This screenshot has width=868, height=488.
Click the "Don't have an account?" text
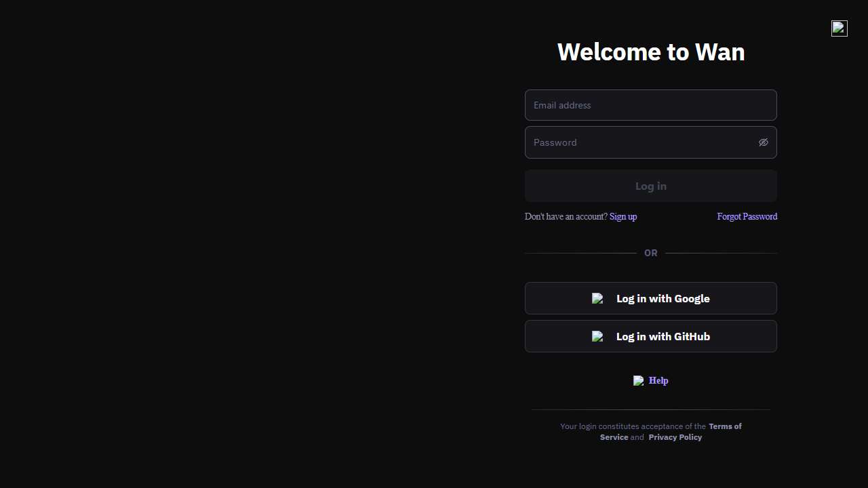tap(566, 217)
